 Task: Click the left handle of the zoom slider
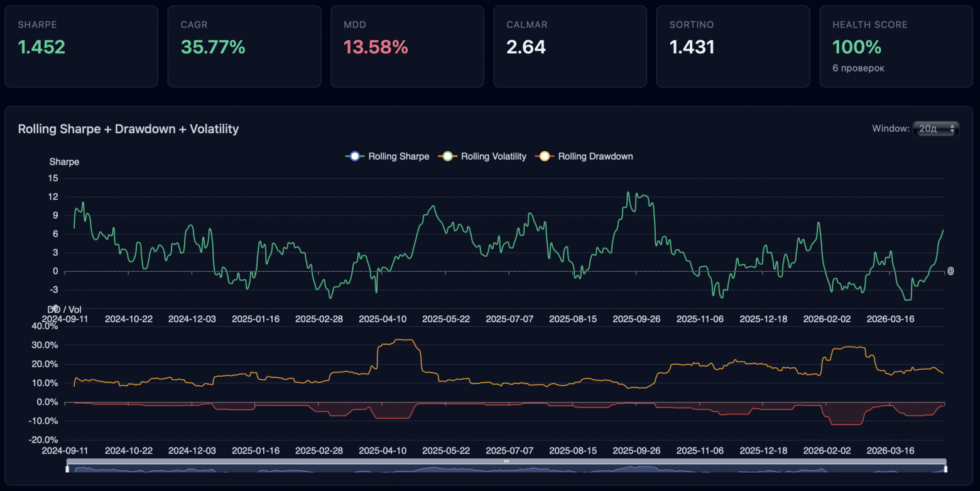68,468
